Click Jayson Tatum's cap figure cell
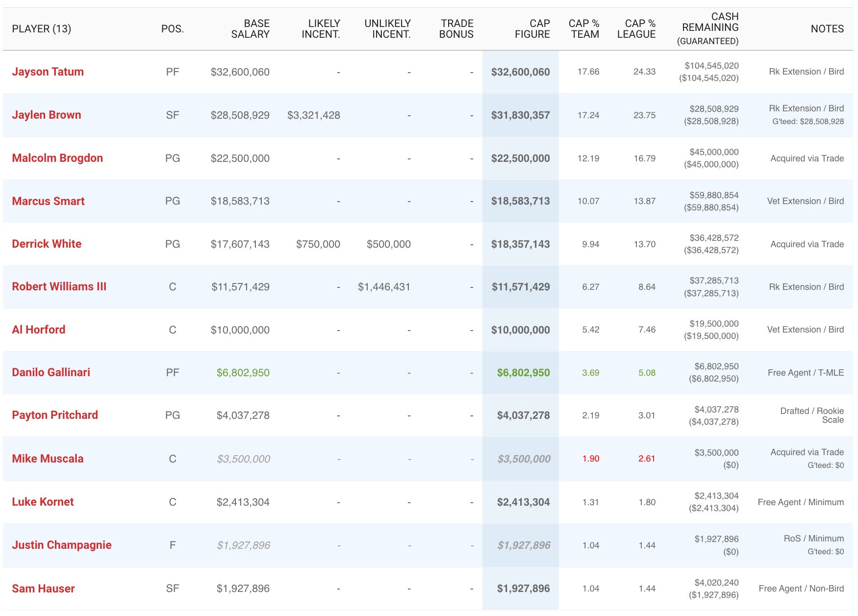Screen dimensions: 858x616 tap(520, 72)
